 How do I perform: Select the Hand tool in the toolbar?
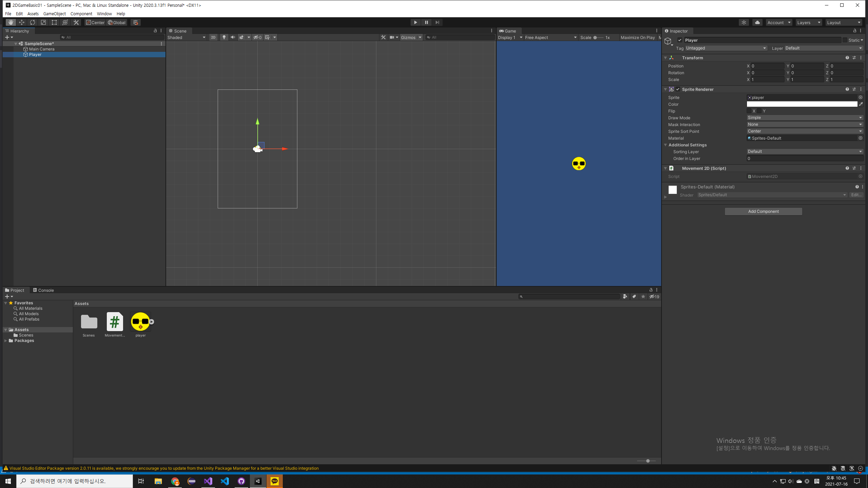[11, 22]
